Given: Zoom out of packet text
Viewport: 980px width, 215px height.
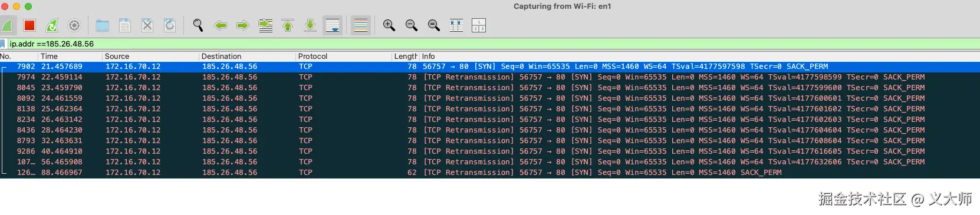Looking at the screenshot, I should pyautogui.click(x=412, y=25).
